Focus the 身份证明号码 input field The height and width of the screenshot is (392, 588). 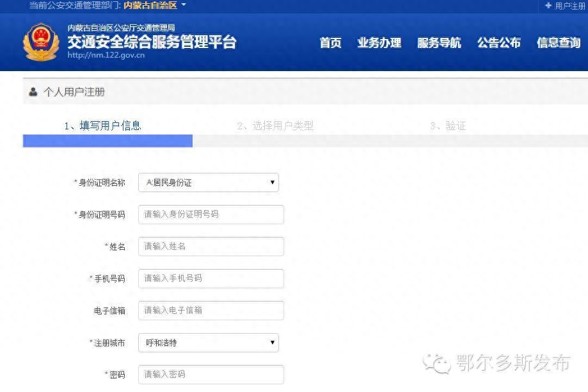211,215
